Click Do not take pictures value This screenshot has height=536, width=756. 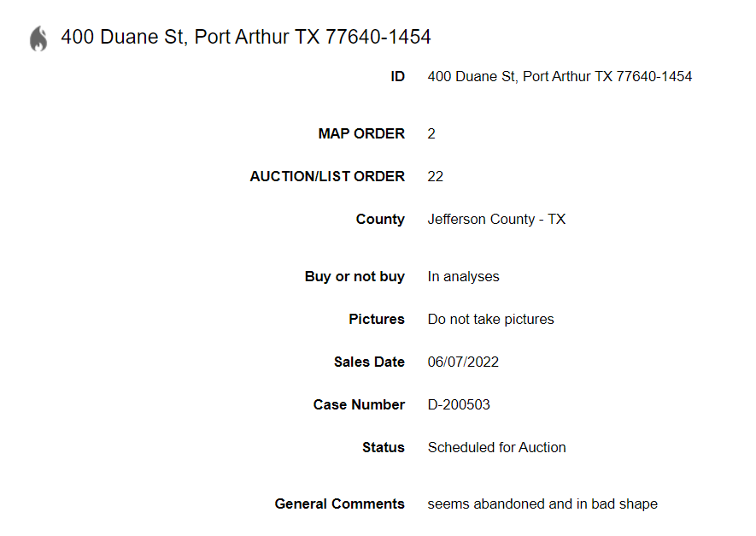pyautogui.click(x=491, y=320)
